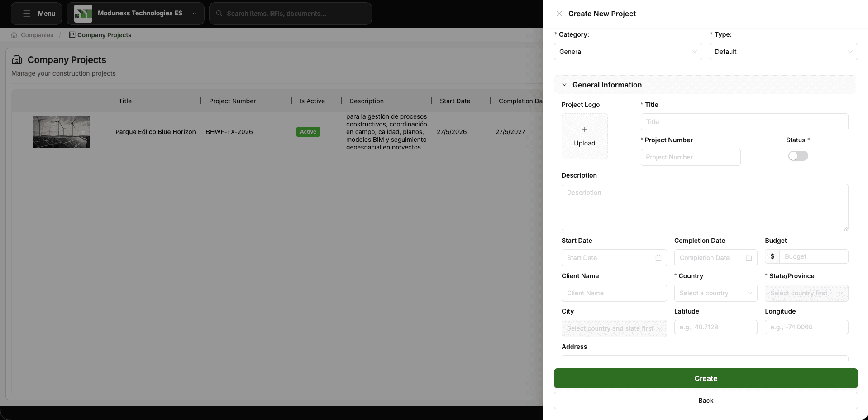Image resolution: width=868 pixels, height=420 pixels.
Task: Click the Company Projects breadcrumb
Action: [104, 35]
